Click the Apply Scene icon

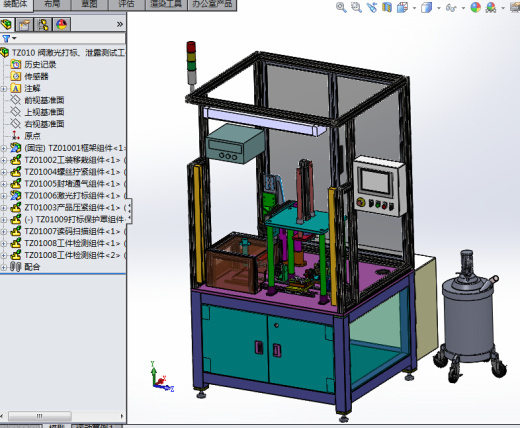[491, 7]
